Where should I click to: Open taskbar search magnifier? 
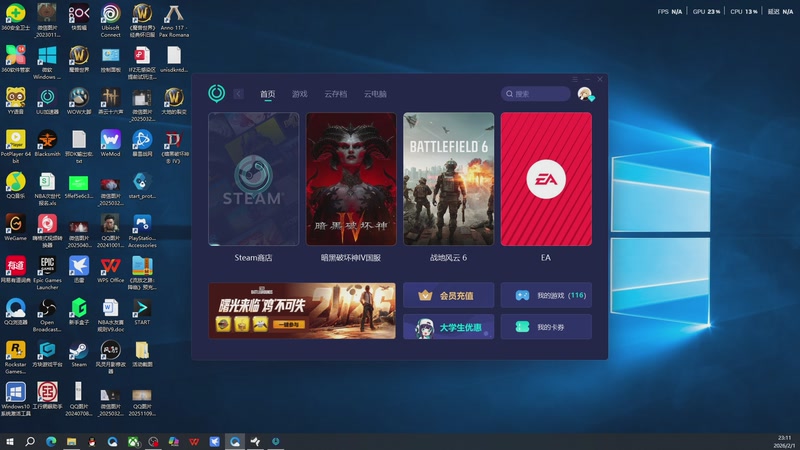(x=30, y=441)
